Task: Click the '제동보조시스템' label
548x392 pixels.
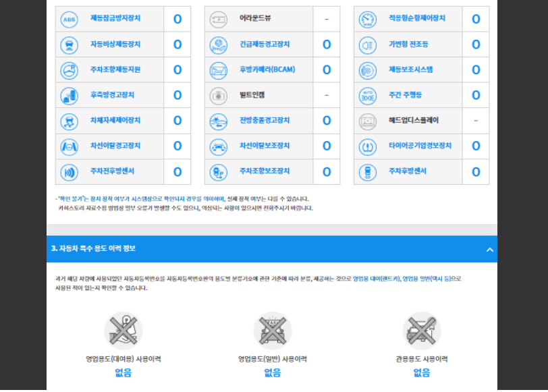Action: click(x=410, y=69)
